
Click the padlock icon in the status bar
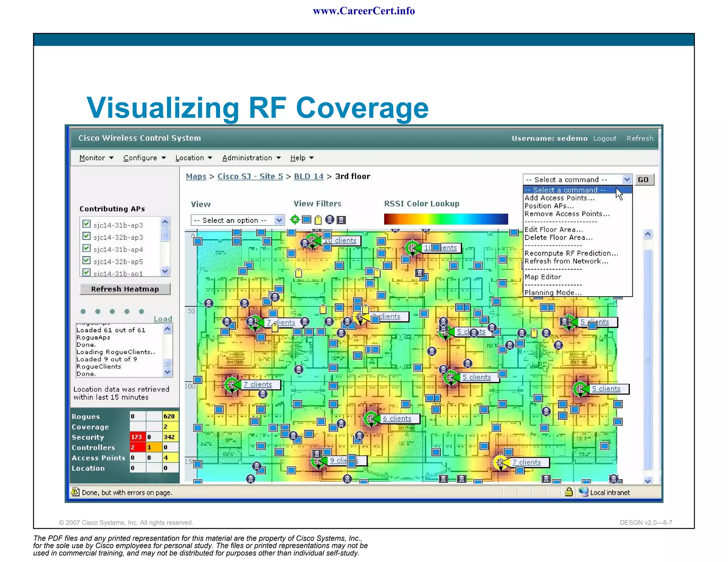click(569, 492)
